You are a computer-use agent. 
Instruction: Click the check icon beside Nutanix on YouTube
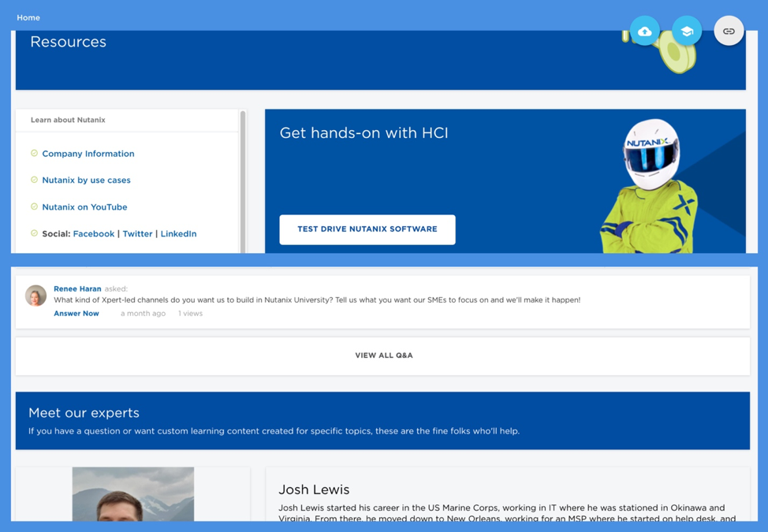pyautogui.click(x=34, y=206)
